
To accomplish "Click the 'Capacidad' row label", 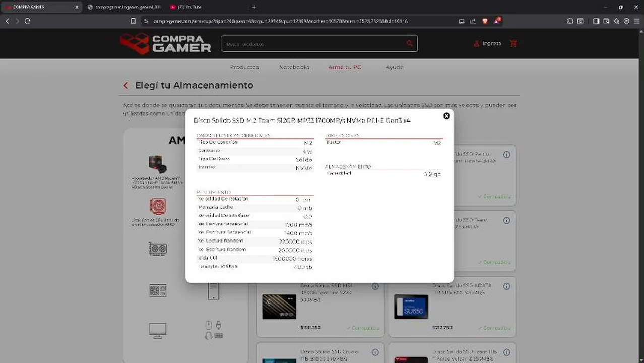I will 339,173.
